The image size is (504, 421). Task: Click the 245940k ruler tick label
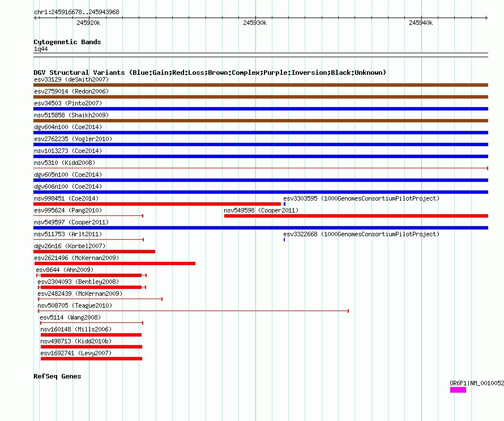(421, 23)
